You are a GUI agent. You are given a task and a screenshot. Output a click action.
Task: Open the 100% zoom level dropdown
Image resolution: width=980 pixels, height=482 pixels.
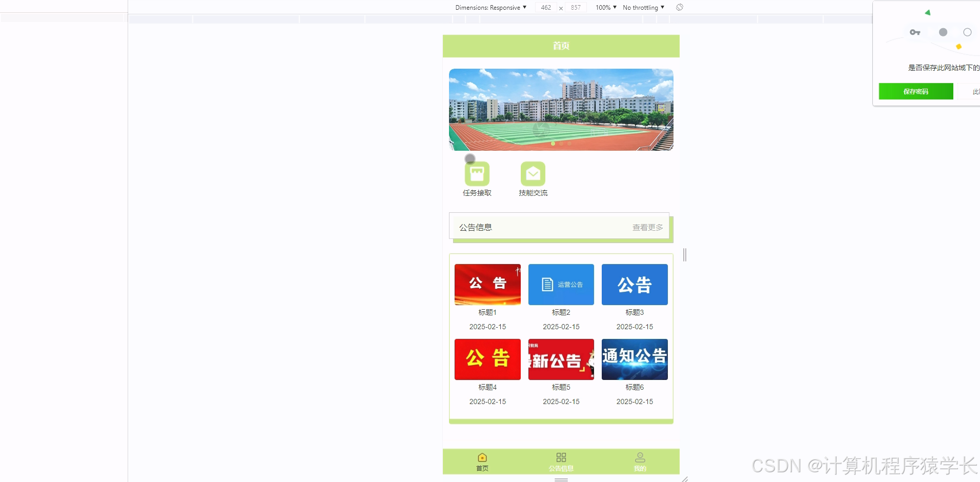pos(605,7)
